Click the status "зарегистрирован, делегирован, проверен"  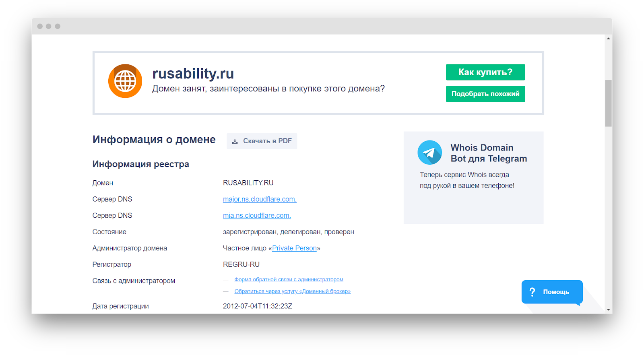[x=289, y=232]
